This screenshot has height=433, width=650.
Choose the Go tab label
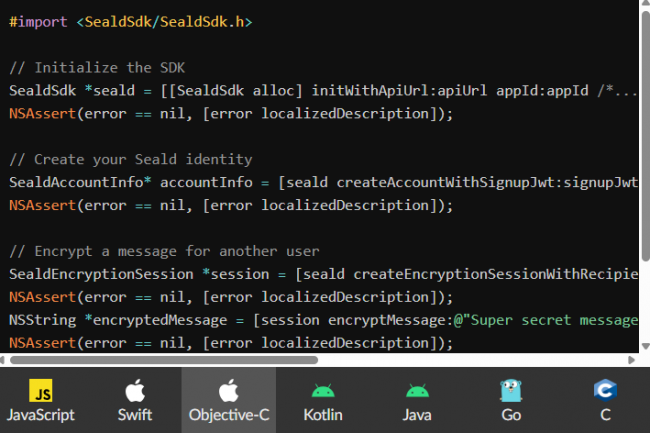coord(510,414)
